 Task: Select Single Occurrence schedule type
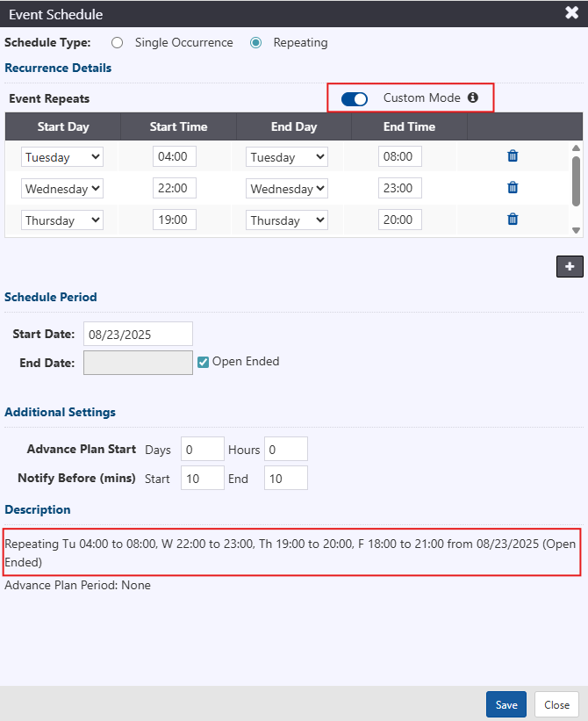(117, 42)
